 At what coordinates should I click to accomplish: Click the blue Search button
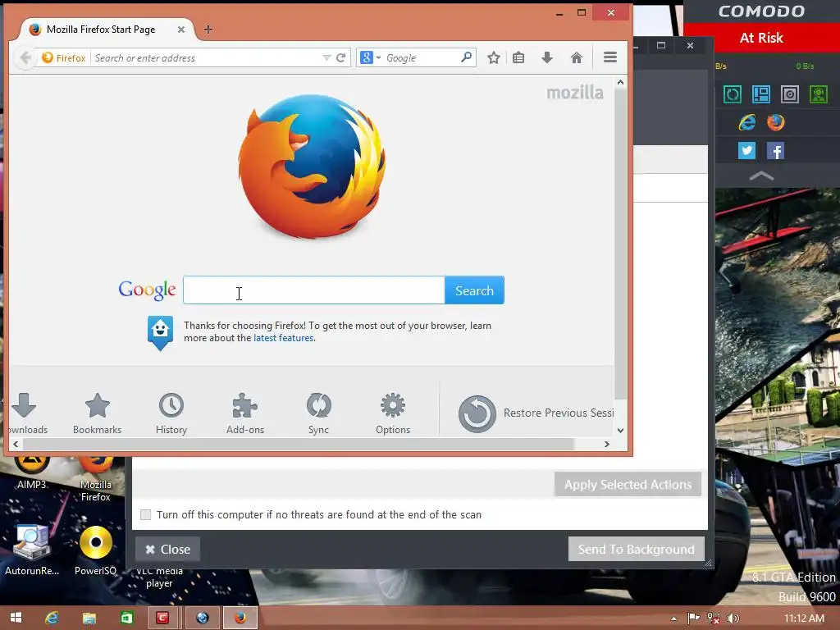(x=474, y=290)
